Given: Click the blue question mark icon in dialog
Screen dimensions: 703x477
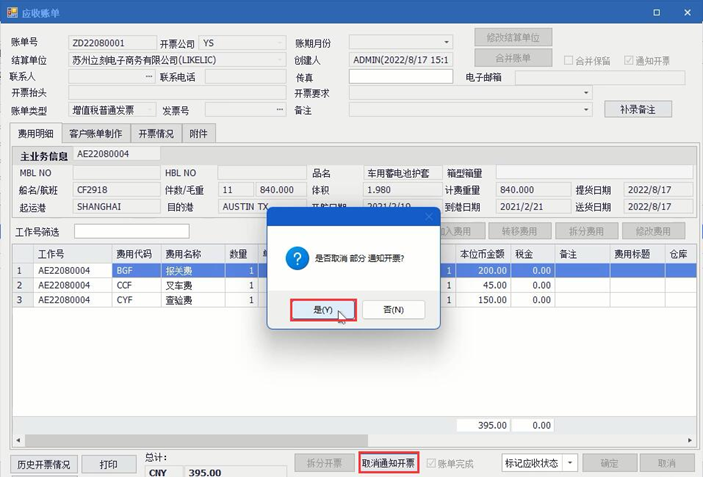Looking at the screenshot, I should tap(297, 258).
